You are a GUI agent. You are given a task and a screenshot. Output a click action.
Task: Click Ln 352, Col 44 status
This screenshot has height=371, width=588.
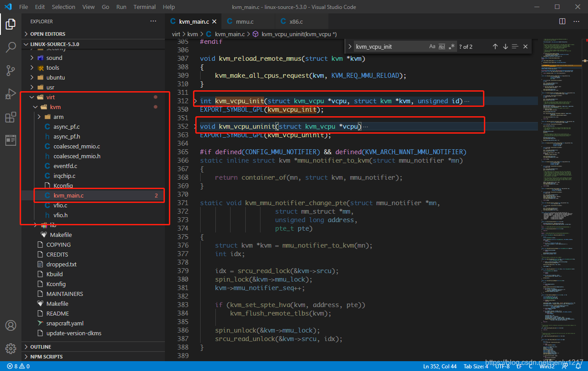point(440,366)
